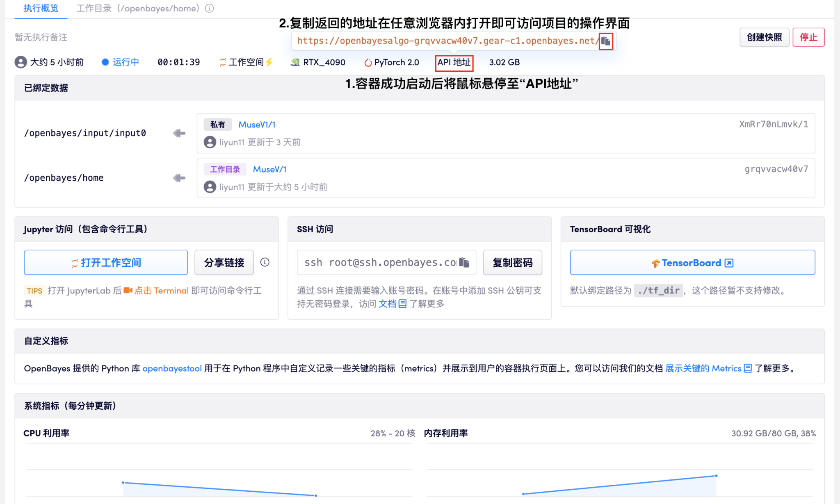Click the info icon beside 分享链接
Screen dimensions: 840x504
click(265, 262)
